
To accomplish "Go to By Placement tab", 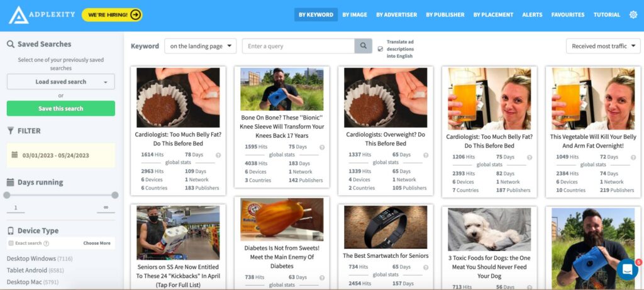I will point(493,15).
